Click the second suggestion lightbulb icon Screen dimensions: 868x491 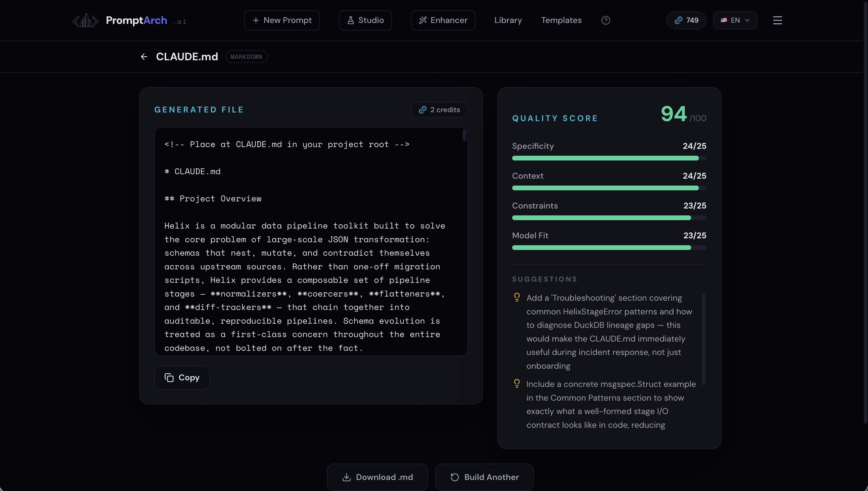pyautogui.click(x=517, y=383)
